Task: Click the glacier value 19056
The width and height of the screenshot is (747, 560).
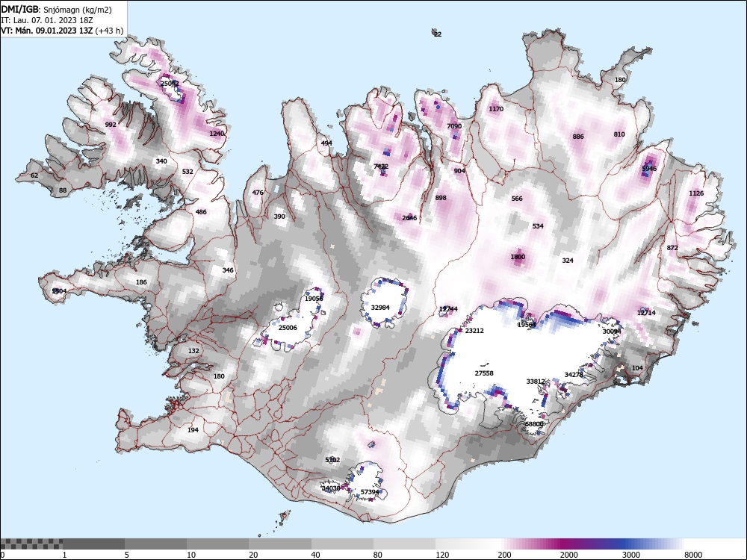Action: tap(314, 299)
